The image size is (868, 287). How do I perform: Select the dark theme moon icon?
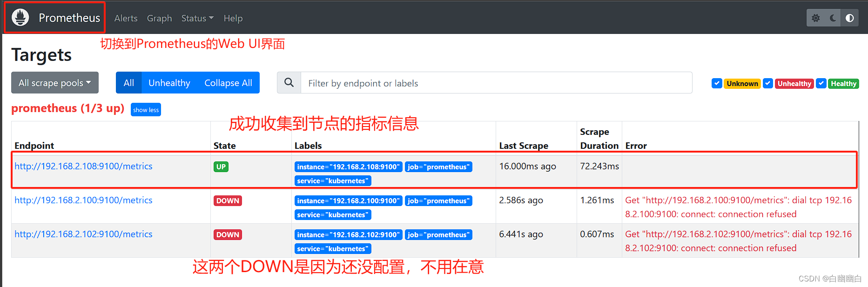tap(833, 18)
